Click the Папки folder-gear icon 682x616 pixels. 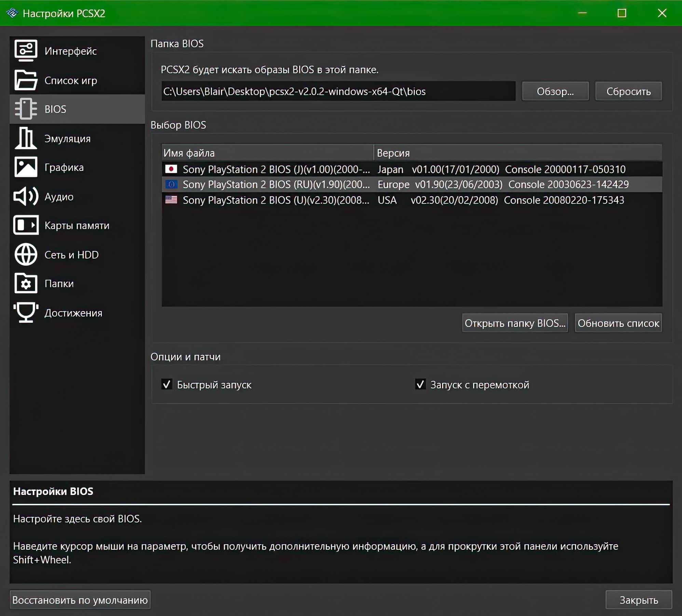[26, 283]
